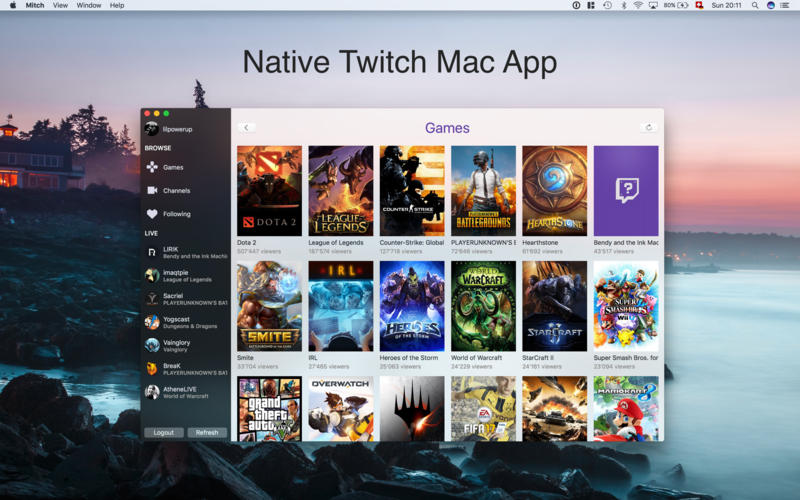This screenshot has height=500, width=800.
Task: Click the battery status in menu bar
Action: [x=676, y=5]
